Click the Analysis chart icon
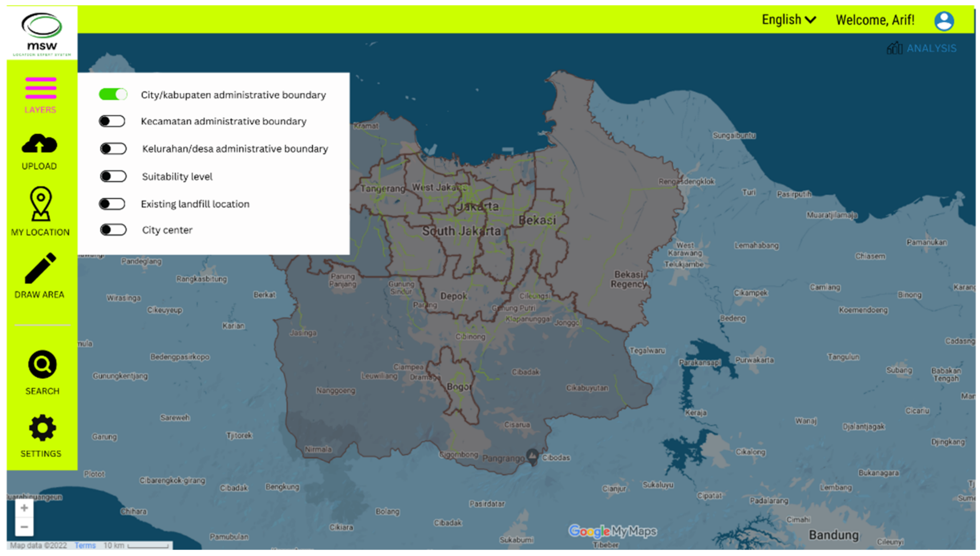Viewport: 980px width, 556px height. pyautogui.click(x=894, y=48)
